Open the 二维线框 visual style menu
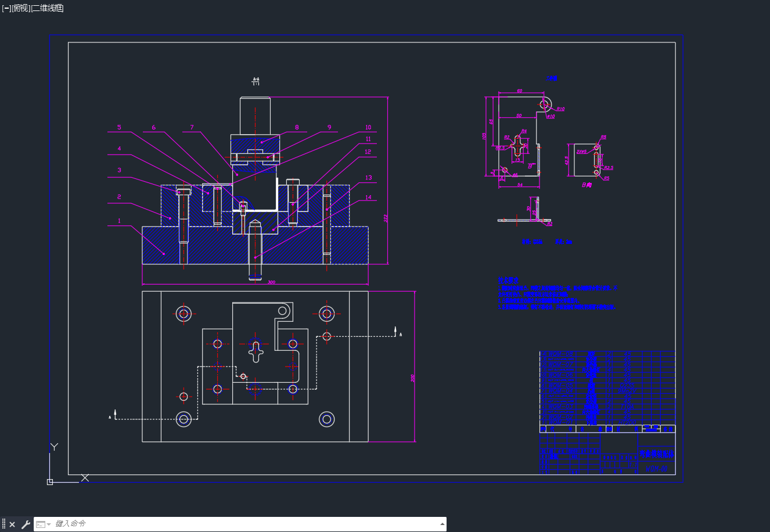Screen dimensions: 770x532 click(x=48, y=8)
